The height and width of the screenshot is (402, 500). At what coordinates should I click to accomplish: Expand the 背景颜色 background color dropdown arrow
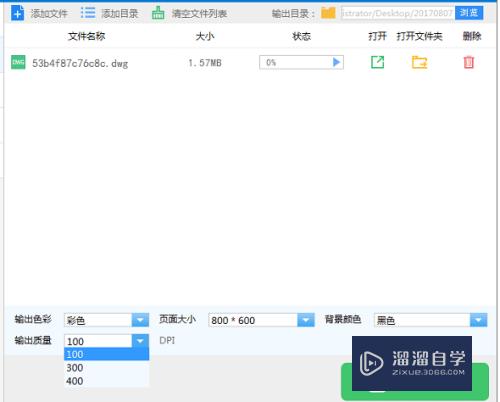coord(479,320)
